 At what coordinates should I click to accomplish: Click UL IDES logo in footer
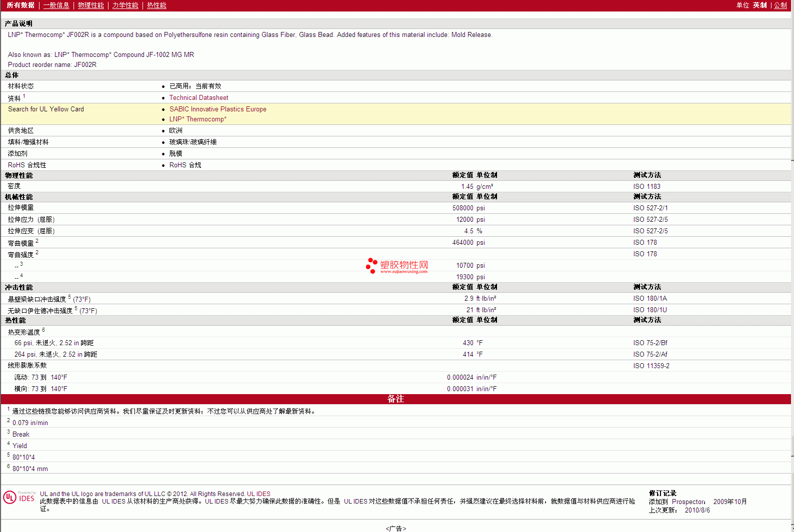coord(19,498)
